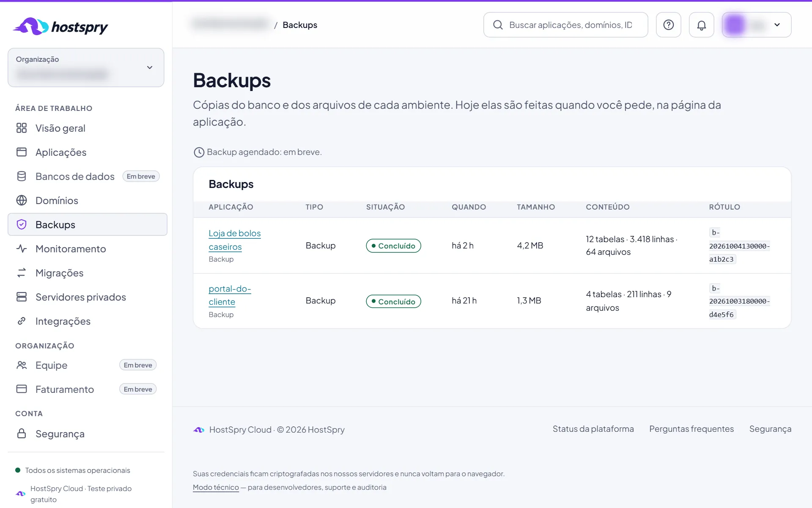Click the TAMANHO column header

pyautogui.click(x=536, y=207)
